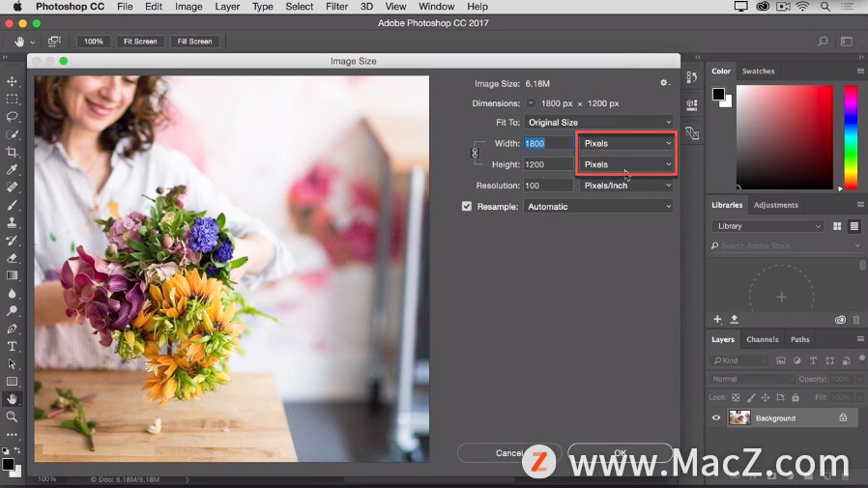
Task: Select the Crop tool
Action: coord(12,152)
